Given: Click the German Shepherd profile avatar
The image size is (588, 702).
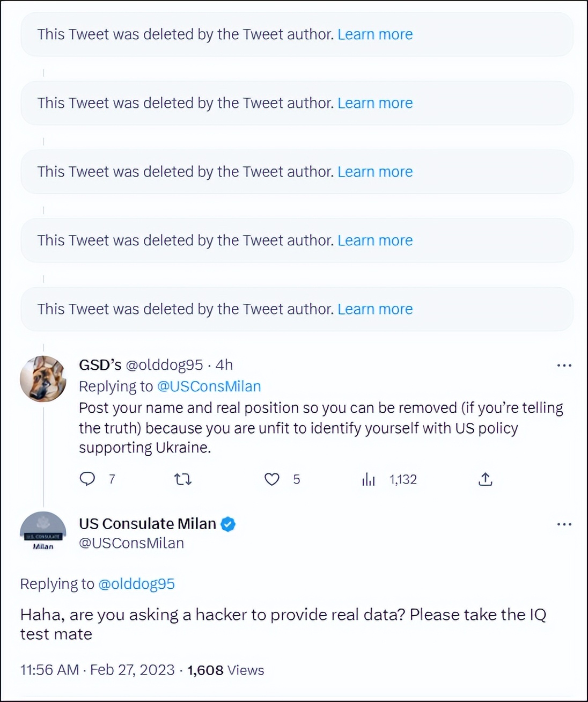Looking at the screenshot, I should [43, 379].
